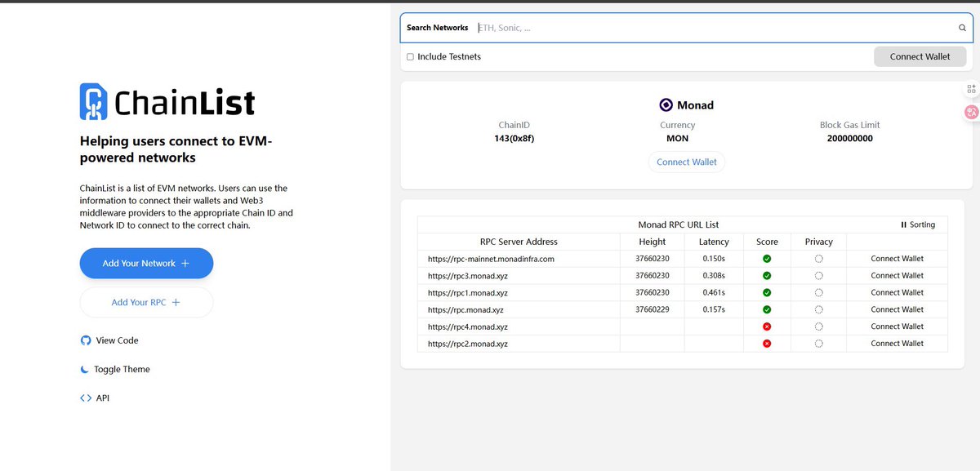Click the Privacy column header
The width and height of the screenshot is (980, 471).
tap(818, 242)
